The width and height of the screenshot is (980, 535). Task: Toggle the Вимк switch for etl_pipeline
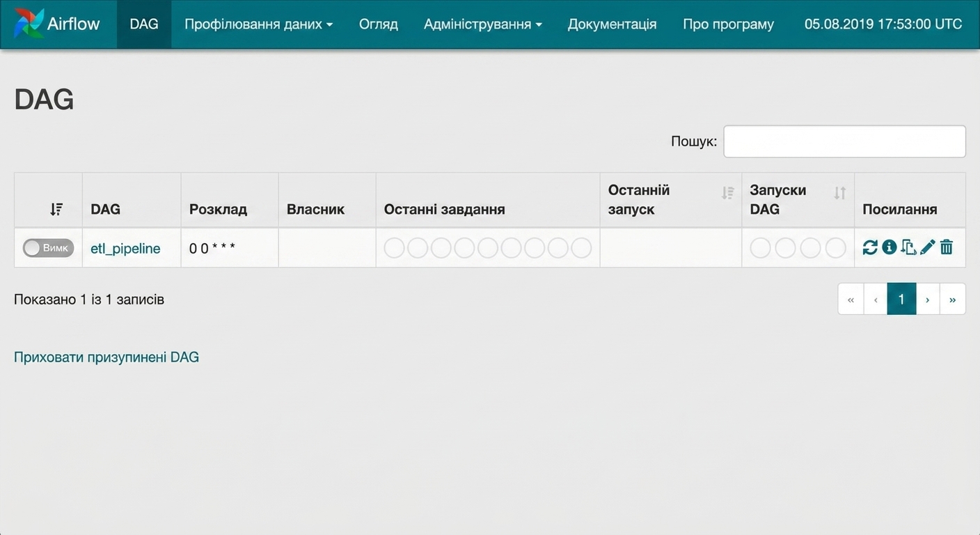48,247
